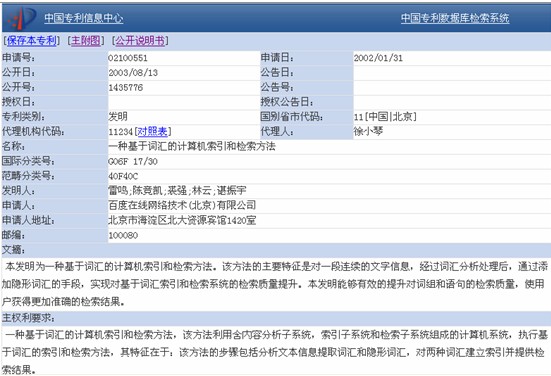Click the 范畴分类号 label
This screenshot has height=376, width=551.
[x=28, y=176]
